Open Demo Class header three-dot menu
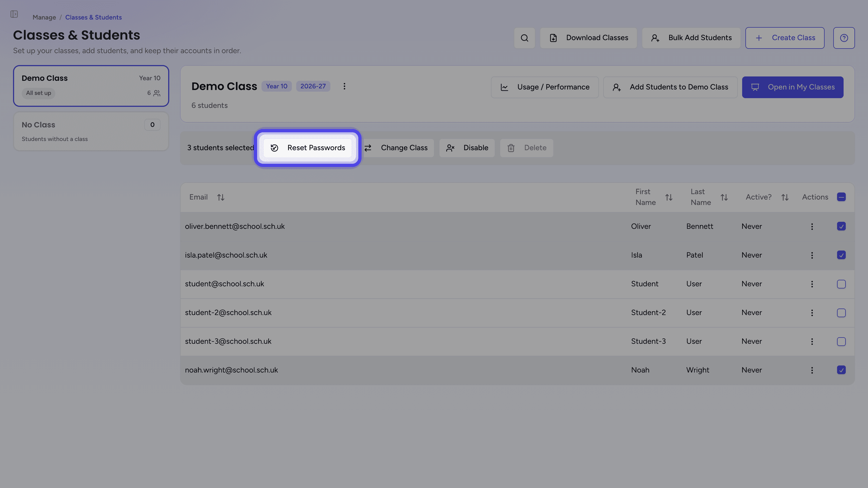Viewport: 868px width, 488px height. [x=344, y=86]
